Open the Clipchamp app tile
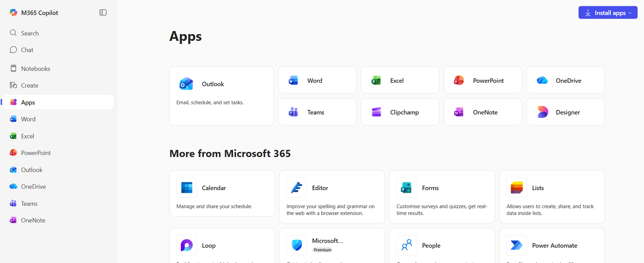644x263 pixels. pos(400,112)
